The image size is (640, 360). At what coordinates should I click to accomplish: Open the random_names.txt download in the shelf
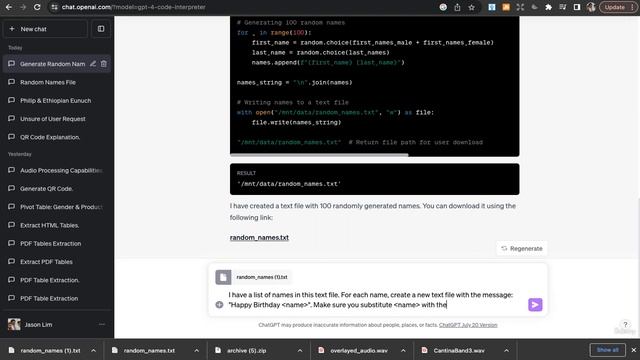coord(149,351)
